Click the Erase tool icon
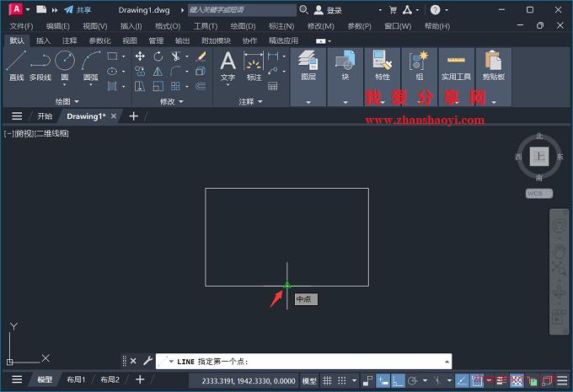Screen dimensions: 573x392 pyautogui.click(x=201, y=56)
